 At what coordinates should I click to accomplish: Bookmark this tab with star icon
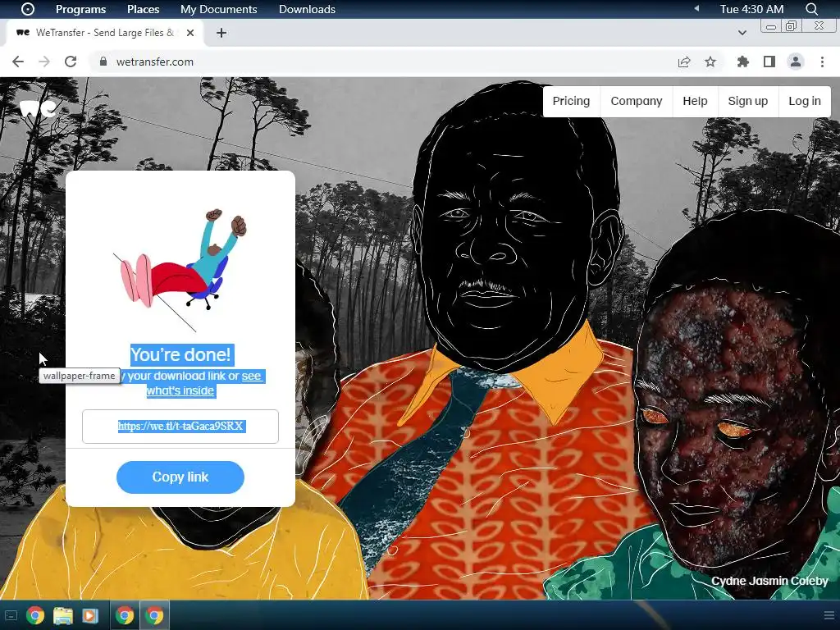click(x=710, y=62)
